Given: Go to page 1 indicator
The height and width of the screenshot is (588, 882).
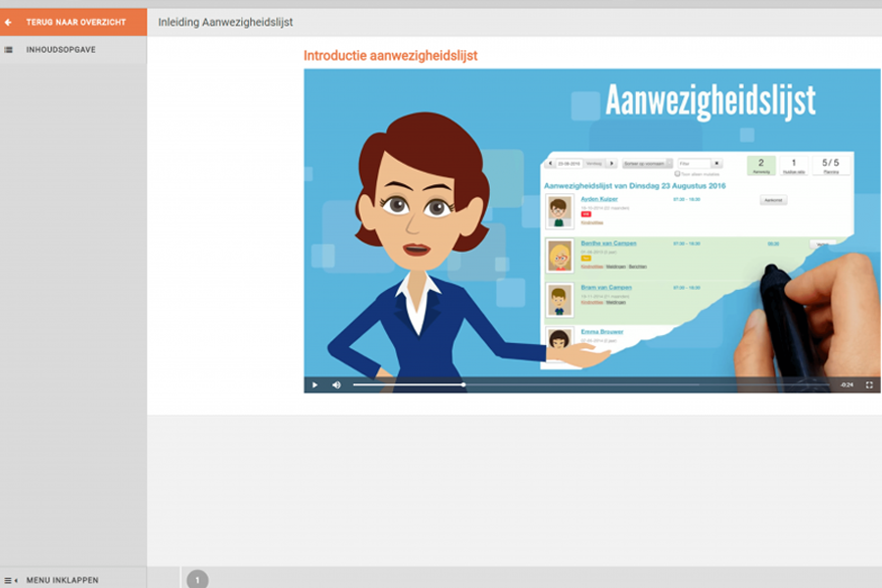Looking at the screenshot, I should click(x=197, y=580).
